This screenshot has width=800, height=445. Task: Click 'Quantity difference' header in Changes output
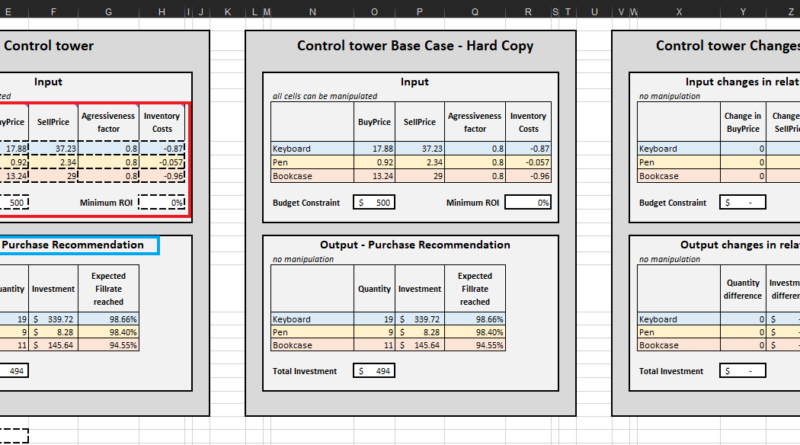coord(743,289)
